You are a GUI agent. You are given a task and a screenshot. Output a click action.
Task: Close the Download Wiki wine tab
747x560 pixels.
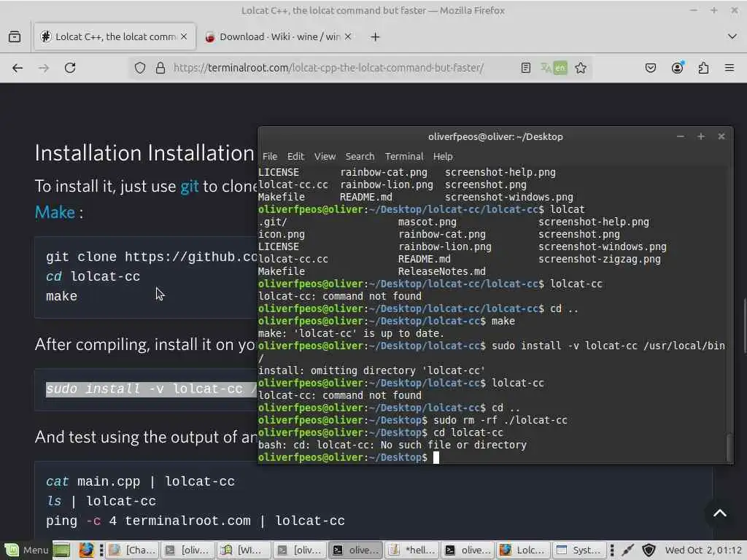(348, 36)
